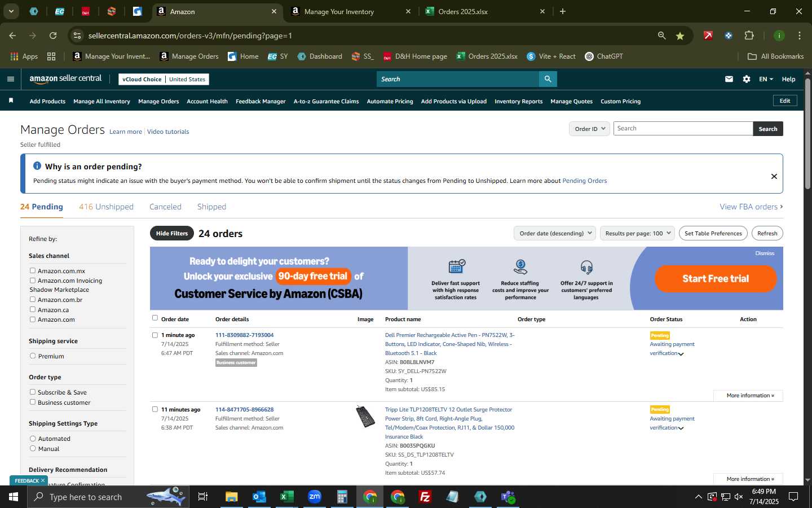812x508 pixels.
Task: Open the D&H Home page bookmark
Action: click(x=415, y=56)
